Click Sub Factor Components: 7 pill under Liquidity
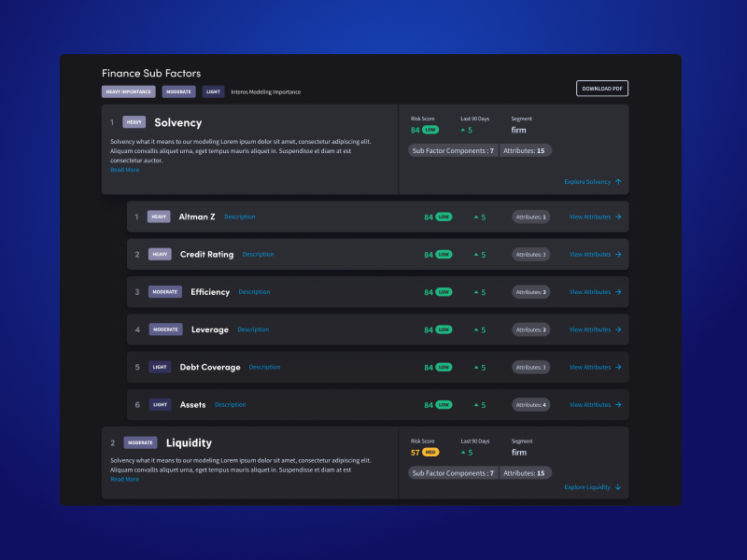Image resolution: width=747 pixels, height=560 pixels. (x=453, y=473)
